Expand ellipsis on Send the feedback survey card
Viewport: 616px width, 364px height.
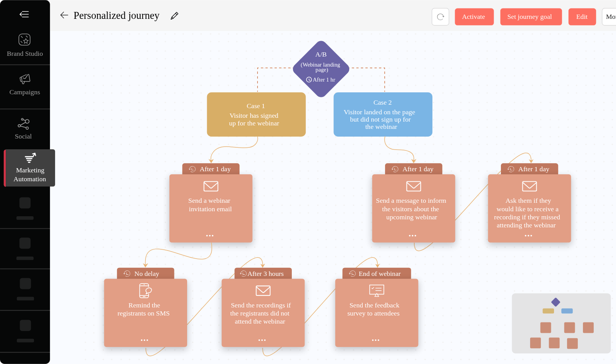point(376,340)
